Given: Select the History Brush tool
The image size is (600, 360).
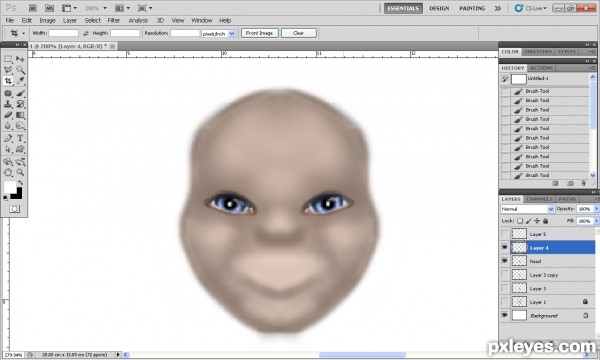Looking at the screenshot, I should coord(20,104).
